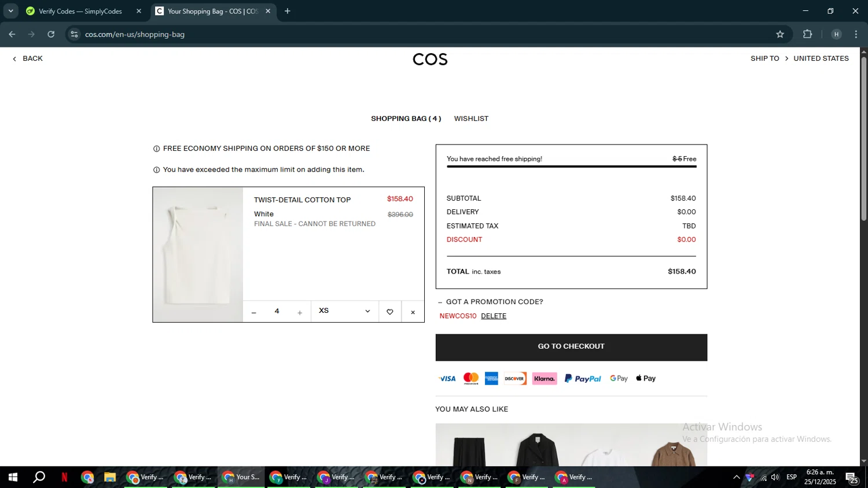Open the volume control in system tray
868x488 pixels.
coord(775,477)
